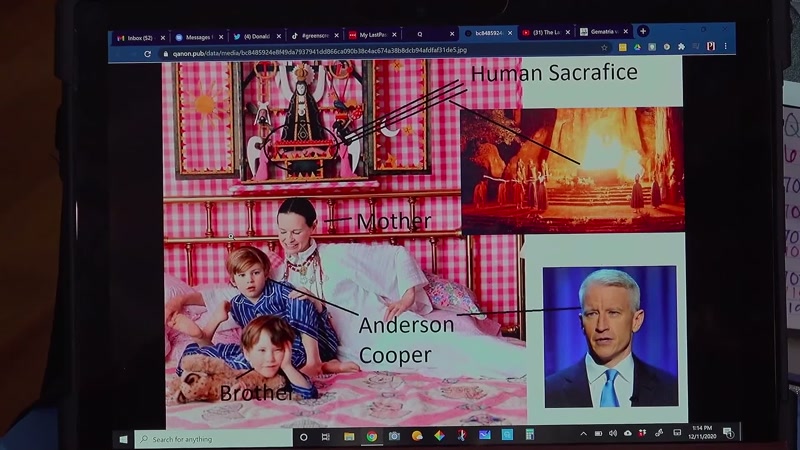Reload the current page
Screen dimensions: 800x450
click(x=147, y=54)
